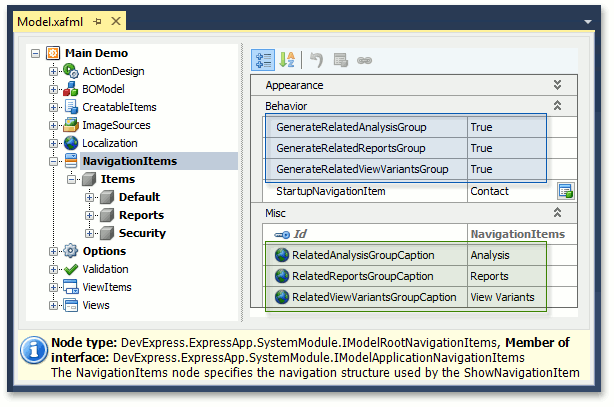
Task: Click the CreatableItems document icon
Action: [71, 107]
